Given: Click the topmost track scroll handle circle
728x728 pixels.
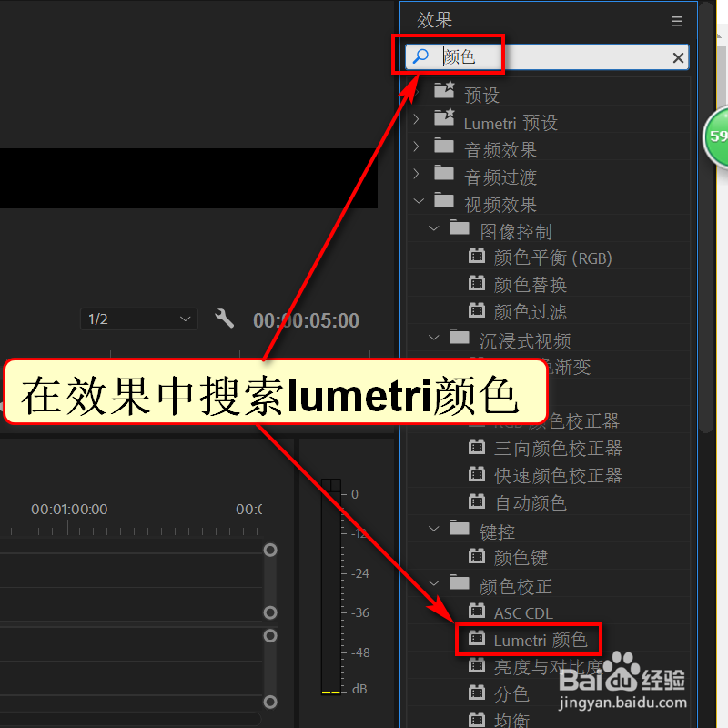Looking at the screenshot, I should coord(270,551).
